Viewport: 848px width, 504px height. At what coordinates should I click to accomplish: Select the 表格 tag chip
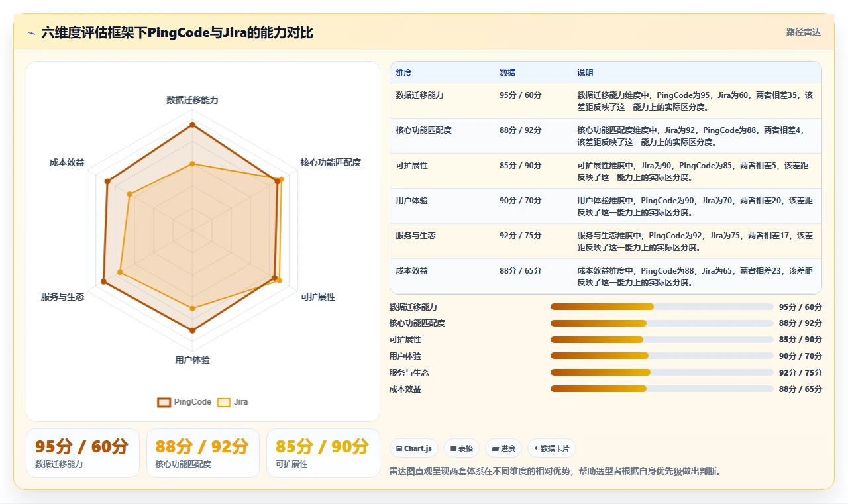click(x=462, y=448)
